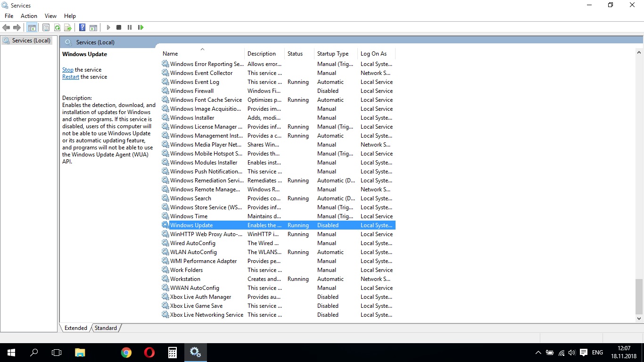Open the volume control in system tray
Screen dimensions: 644x362
572,353
